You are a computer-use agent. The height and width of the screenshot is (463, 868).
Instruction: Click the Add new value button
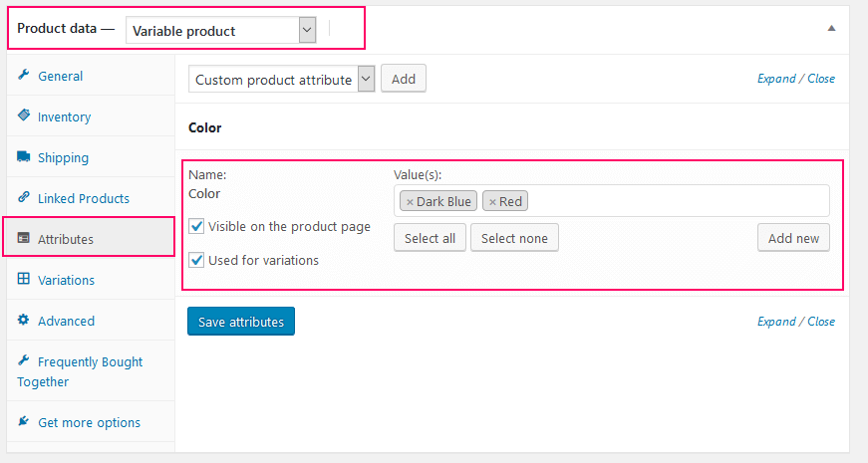pyautogui.click(x=793, y=238)
